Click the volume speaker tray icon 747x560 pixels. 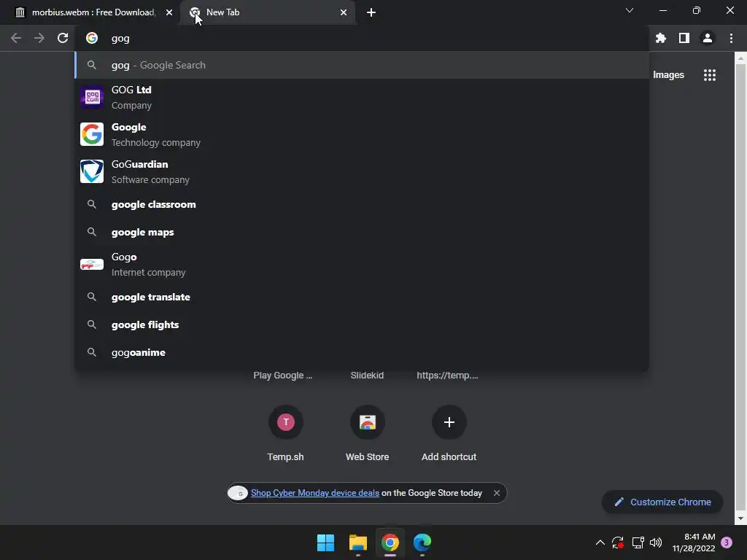coord(656,542)
